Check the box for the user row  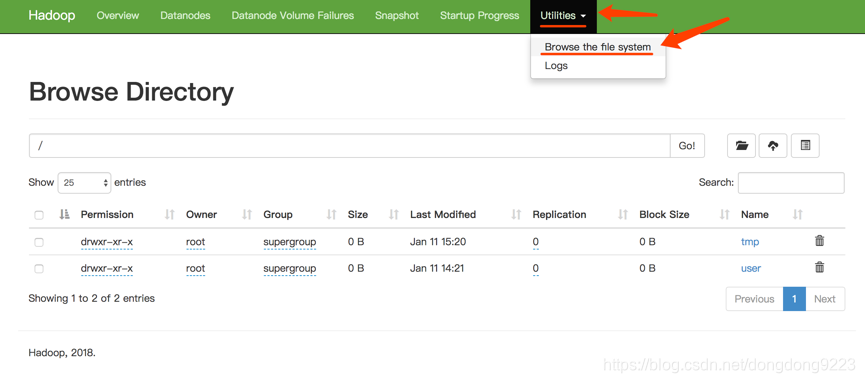click(x=39, y=269)
